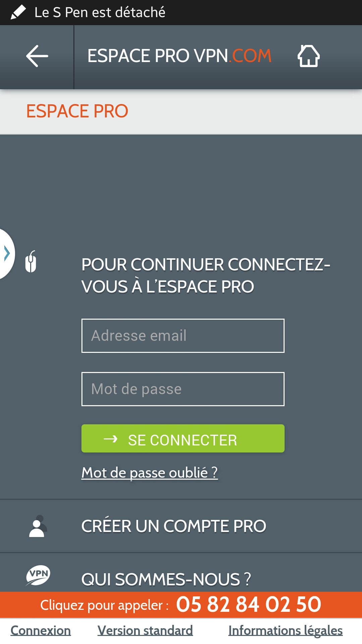Switch to Version standard link
Screen dimensions: 362x644
(x=145, y=631)
